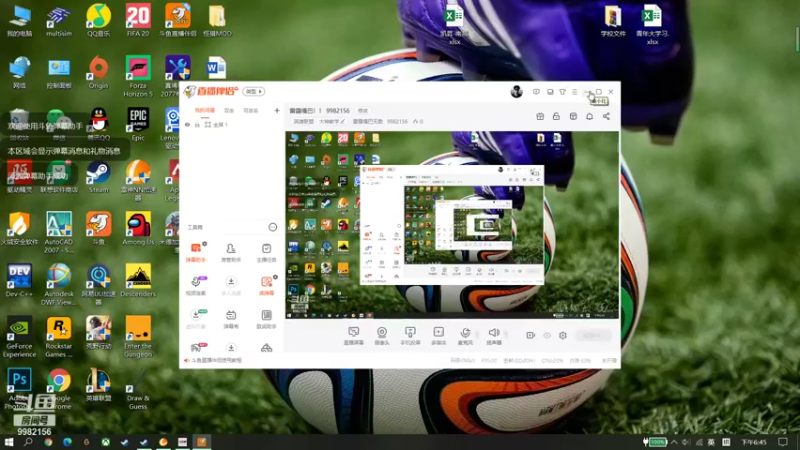The image size is (800, 450).
Task: Click the unlock padlock icon in room header
Action: pyautogui.click(x=556, y=116)
